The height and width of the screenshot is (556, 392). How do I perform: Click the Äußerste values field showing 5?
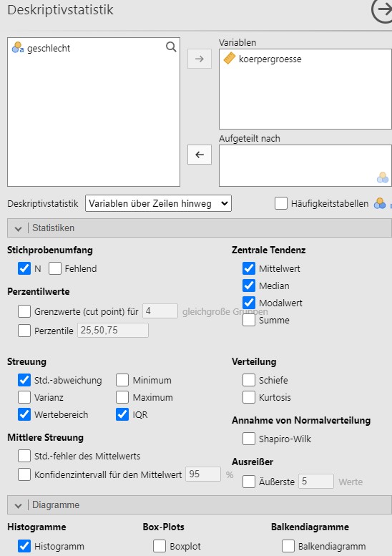(x=316, y=481)
